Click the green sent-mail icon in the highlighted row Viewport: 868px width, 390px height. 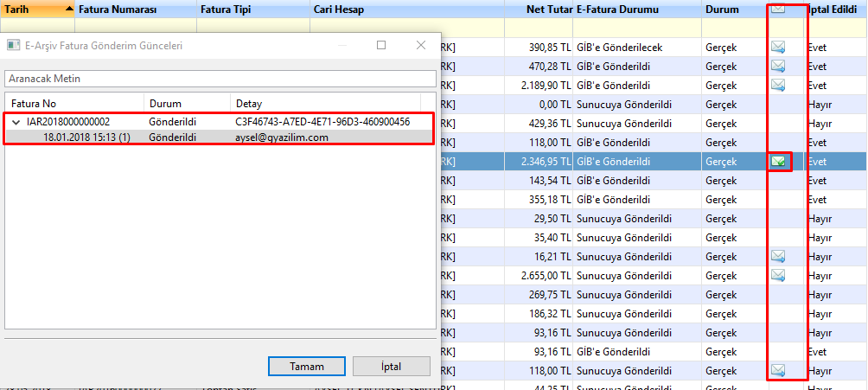click(x=779, y=161)
